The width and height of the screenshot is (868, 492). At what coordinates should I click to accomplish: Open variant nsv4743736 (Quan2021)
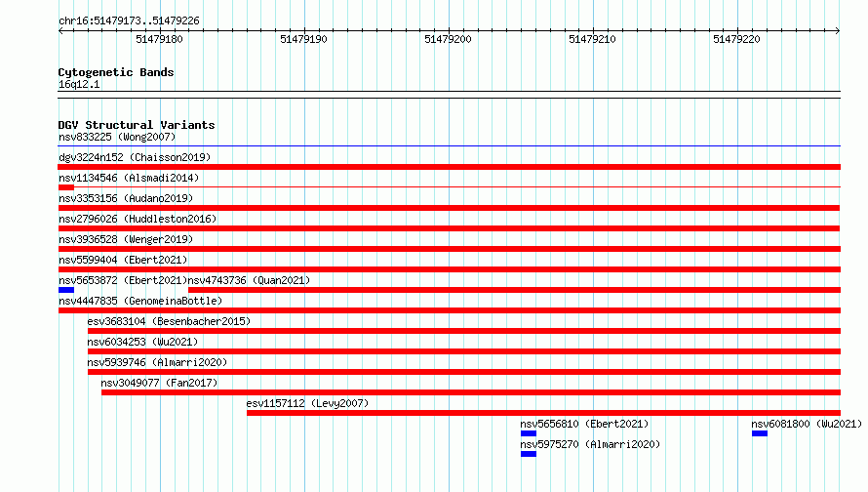tap(249, 280)
